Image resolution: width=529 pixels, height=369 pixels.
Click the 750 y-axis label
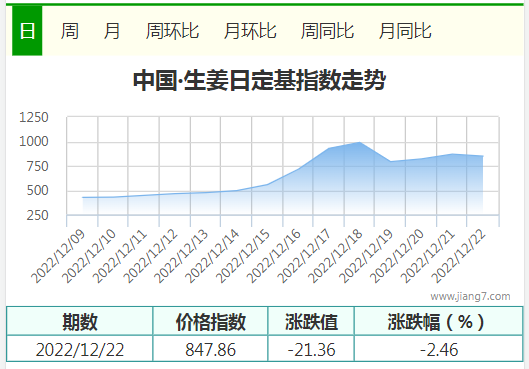37,166
